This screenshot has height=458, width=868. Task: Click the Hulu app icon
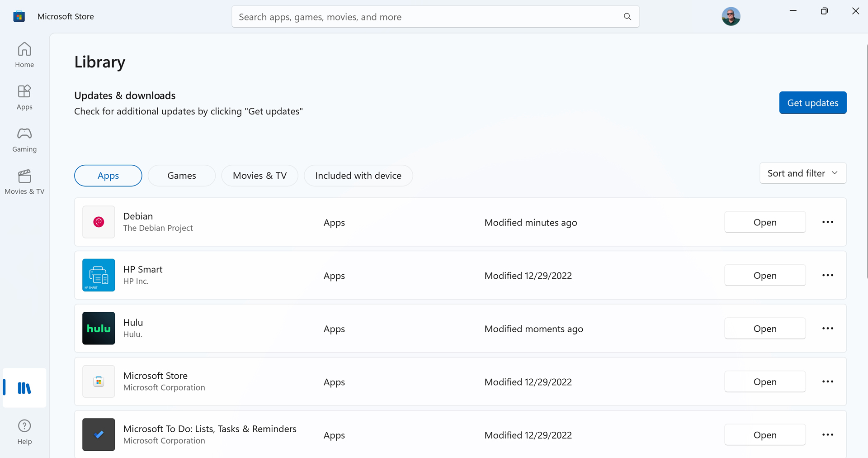pos(99,328)
